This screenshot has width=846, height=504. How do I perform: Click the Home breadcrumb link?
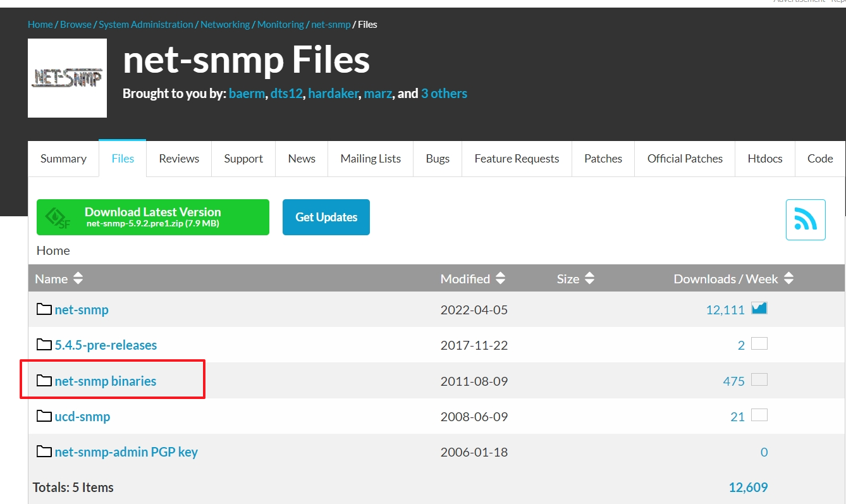pos(40,25)
